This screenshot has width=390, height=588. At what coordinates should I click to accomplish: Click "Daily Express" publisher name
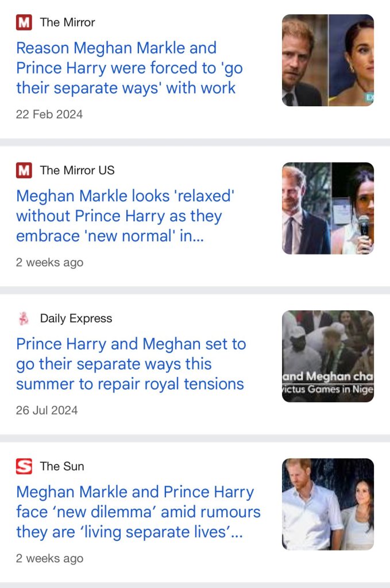click(x=76, y=318)
